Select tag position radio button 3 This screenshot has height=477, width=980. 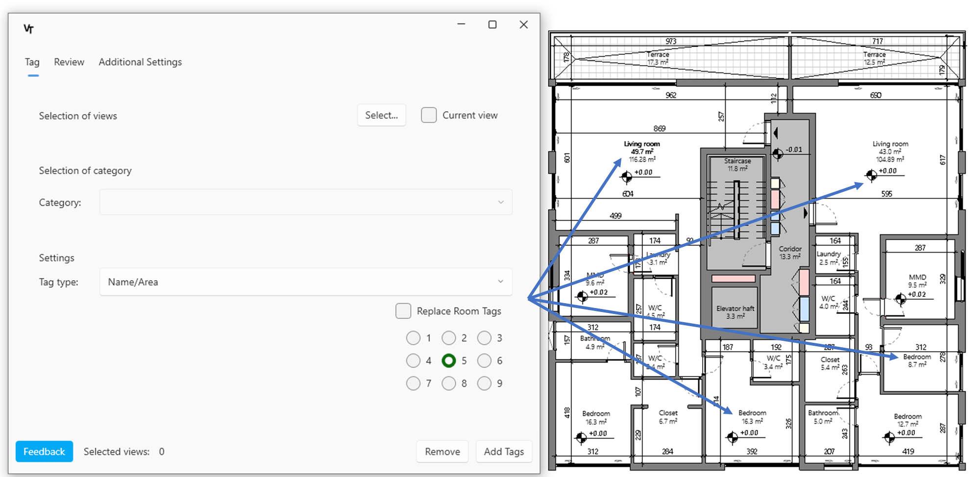(x=484, y=338)
